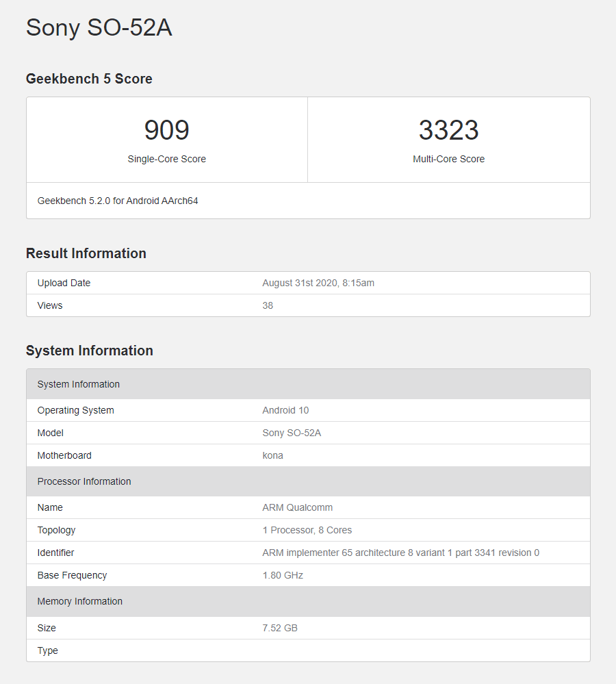This screenshot has height=684, width=616.
Task: Click the single-core score value 909
Action: [166, 130]
